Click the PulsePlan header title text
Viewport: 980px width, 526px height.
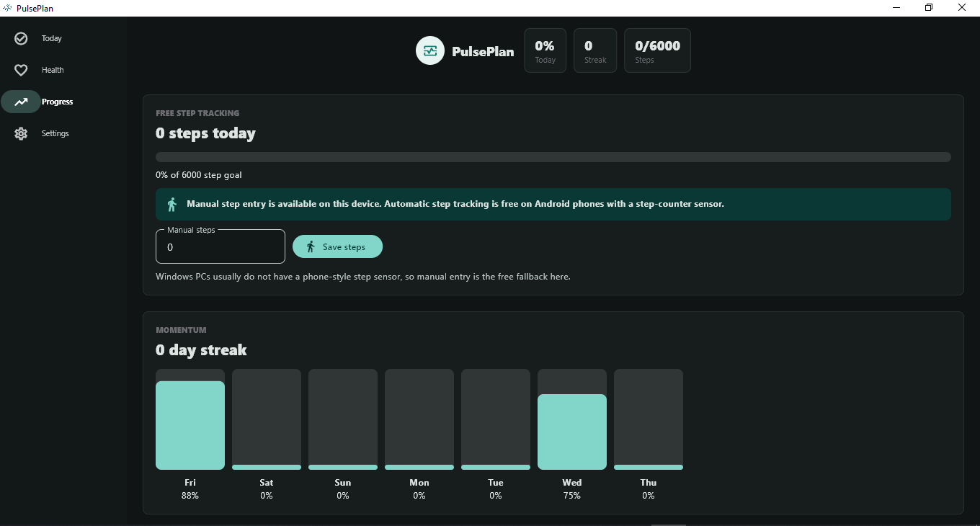click(x=483, y=51)
